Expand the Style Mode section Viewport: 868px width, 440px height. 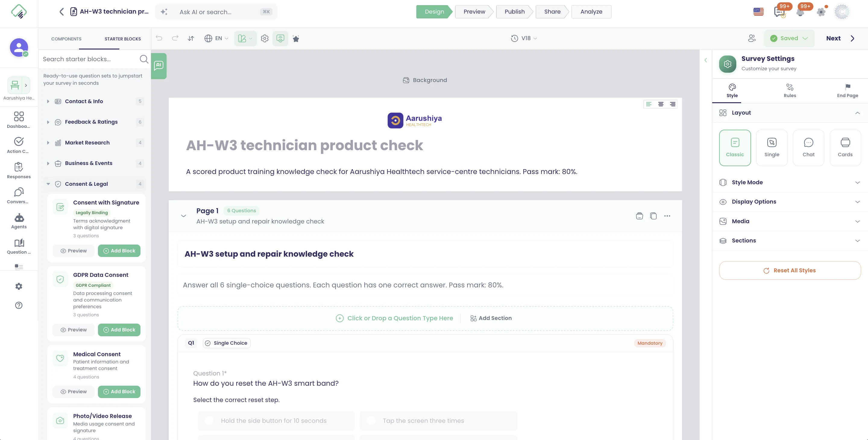(790, 182)
